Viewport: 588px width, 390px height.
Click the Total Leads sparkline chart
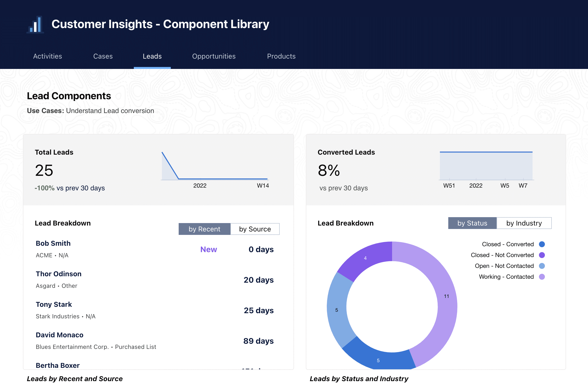(x=215, y=166)
